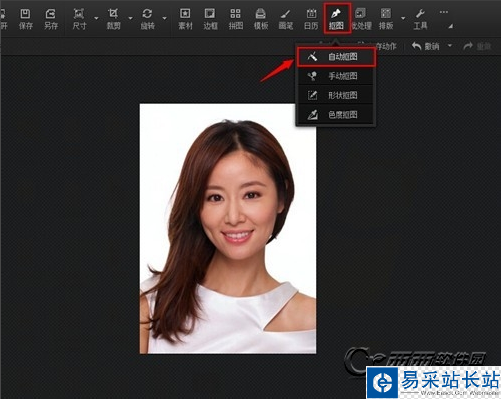Viewport: 501px width, 399px height.
Task: Expand the dropdown arrow next to 裁剪
Action: click(130, 18)
